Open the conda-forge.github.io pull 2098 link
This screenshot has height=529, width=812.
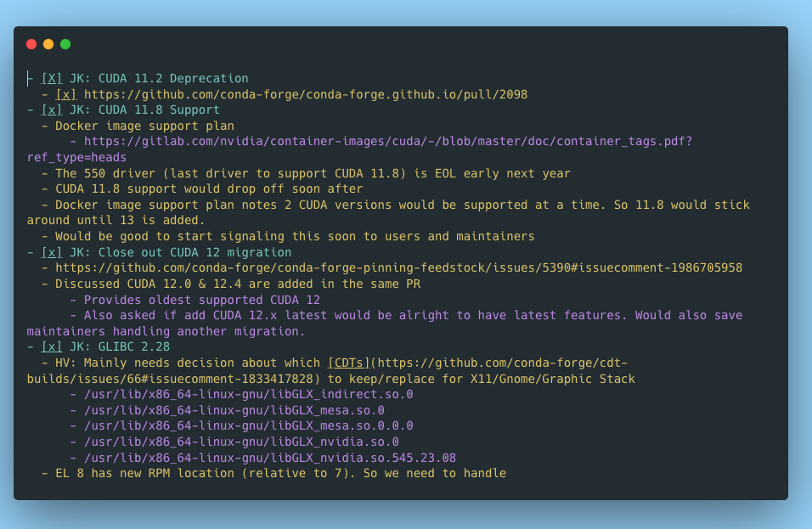click(x=306, y=94)
